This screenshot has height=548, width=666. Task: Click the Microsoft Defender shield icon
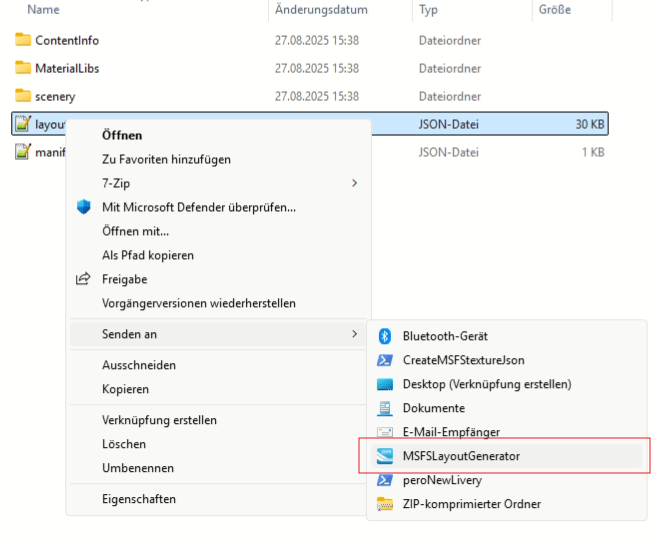tap(84, 207)
